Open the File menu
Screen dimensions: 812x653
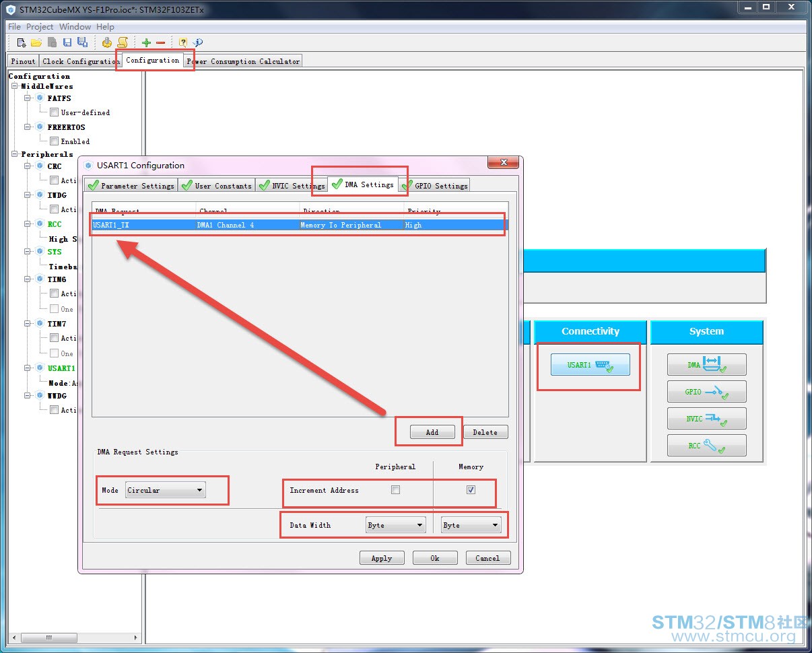coord(14,27)
